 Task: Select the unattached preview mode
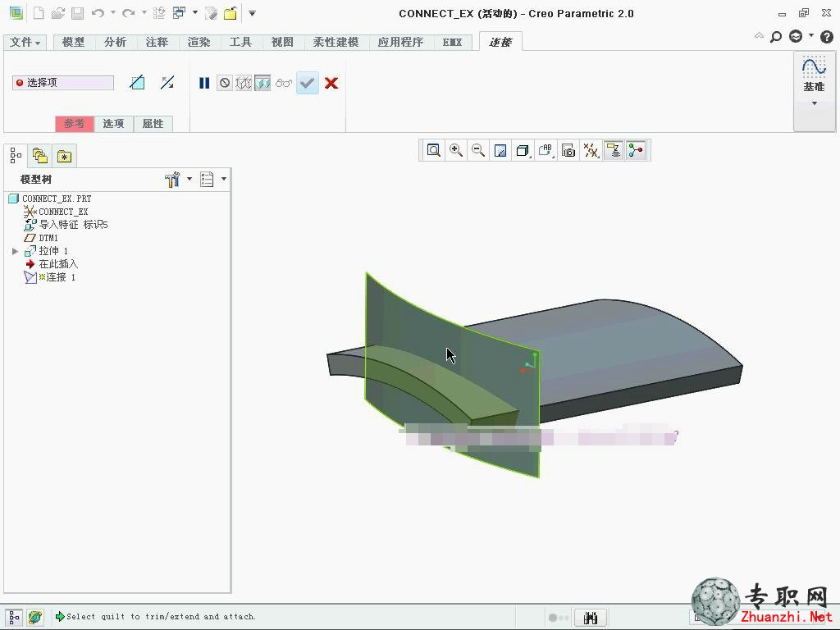click(x=243, y=83)
